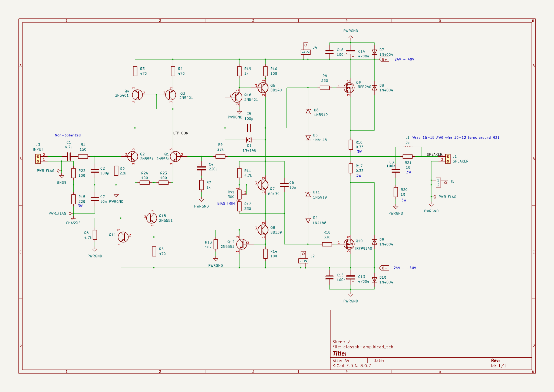Select the L1 3u inductor symbol
Image resolution: width=554 pixels, height=392 pixels.
tap(407, 147)
